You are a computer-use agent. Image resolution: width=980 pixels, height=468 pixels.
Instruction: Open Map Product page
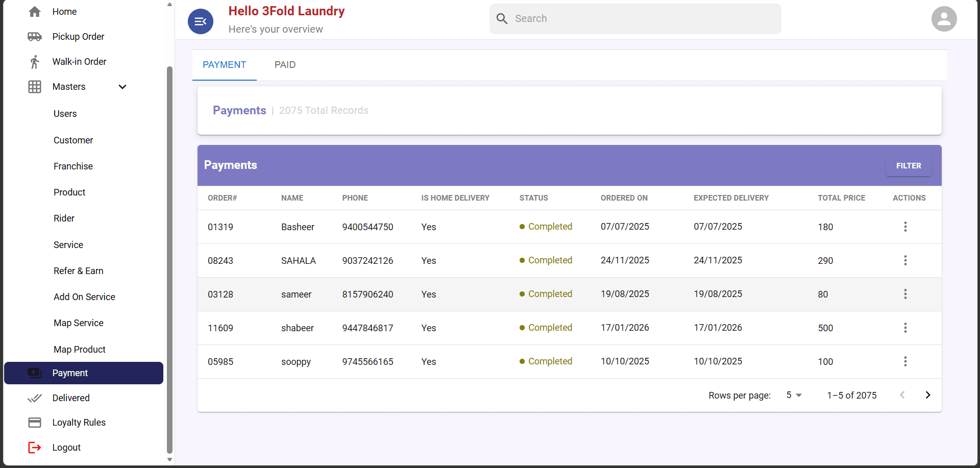[x=80, y=350]
